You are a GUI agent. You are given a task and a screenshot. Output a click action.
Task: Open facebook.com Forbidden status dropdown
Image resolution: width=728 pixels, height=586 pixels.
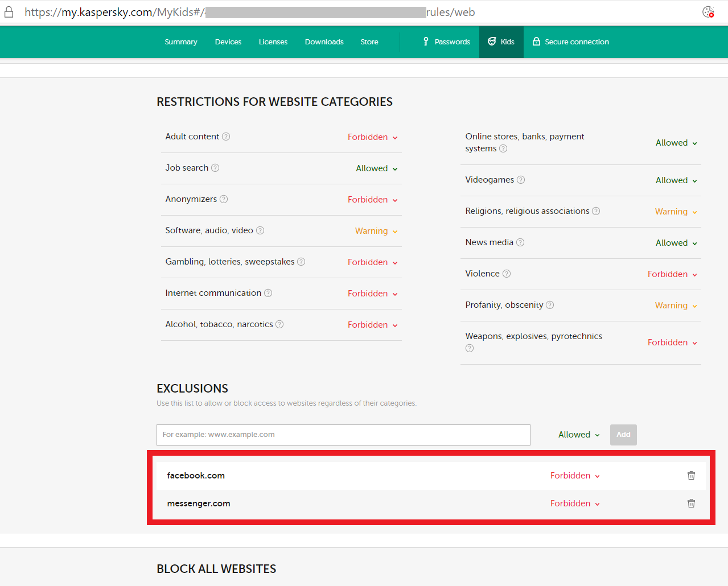[x=575, y=476]
